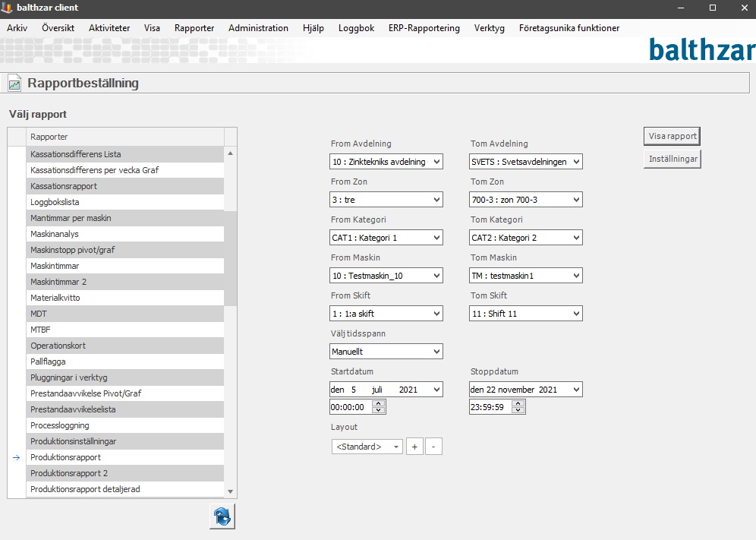Open the Startdatum date picker
Viewport: 756px width, 540px height.
436,390
